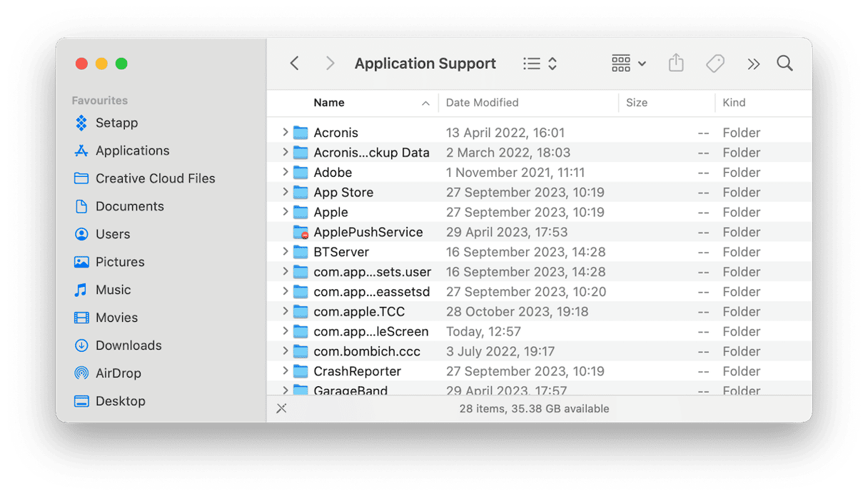Image resolution: width=868 pixels, height=496 pixels.
Task: Expand the CrashReporter folder chevron
Action: tap(285, 371)
